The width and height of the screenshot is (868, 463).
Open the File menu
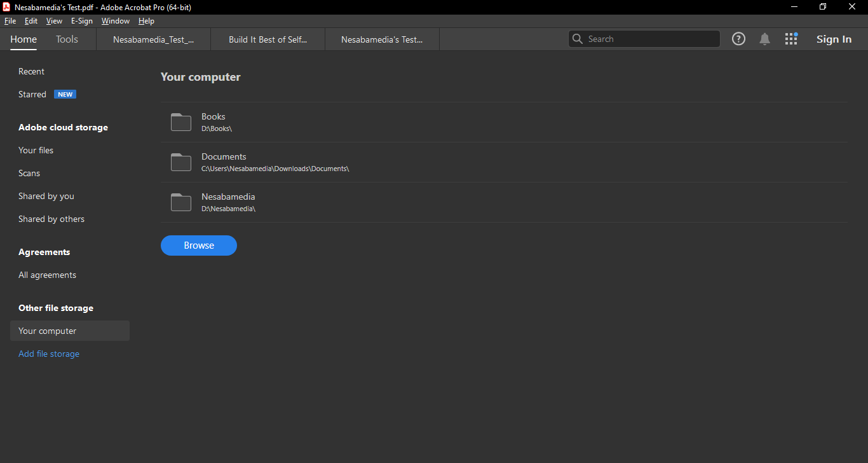(x=10, y=21)
